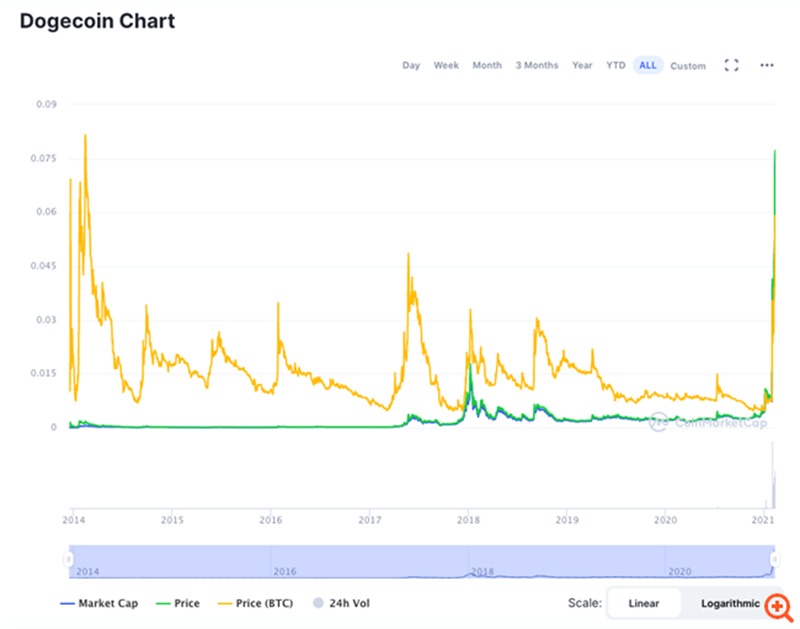Select the YTD range
This screenshot has height=629, width=800.
tap(615, 64)
